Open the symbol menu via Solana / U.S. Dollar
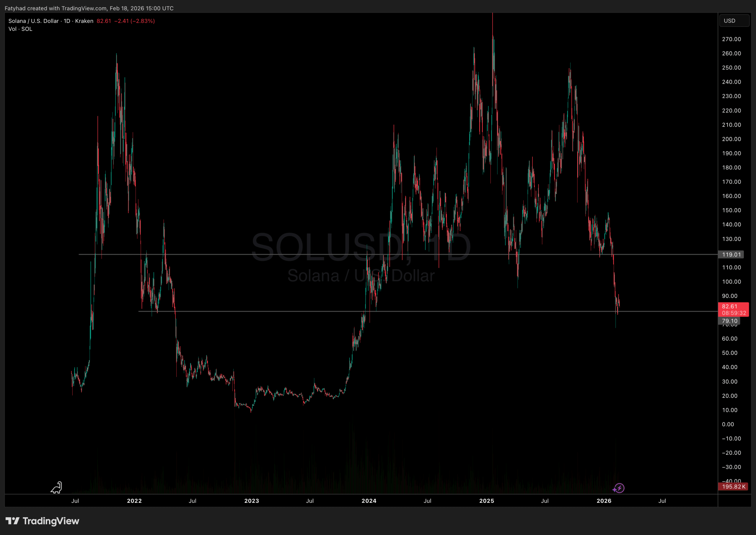The height and width of the screenshot is (535, 756). (34, 21)
